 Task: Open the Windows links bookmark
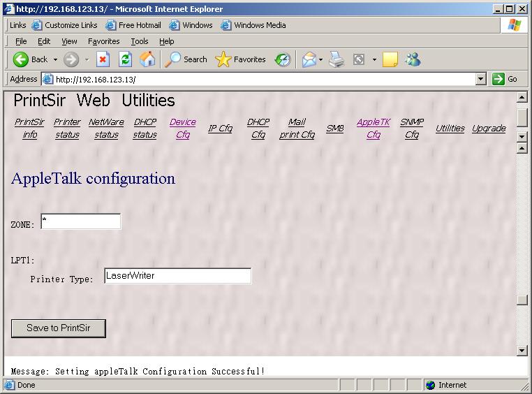pos(191,25)
